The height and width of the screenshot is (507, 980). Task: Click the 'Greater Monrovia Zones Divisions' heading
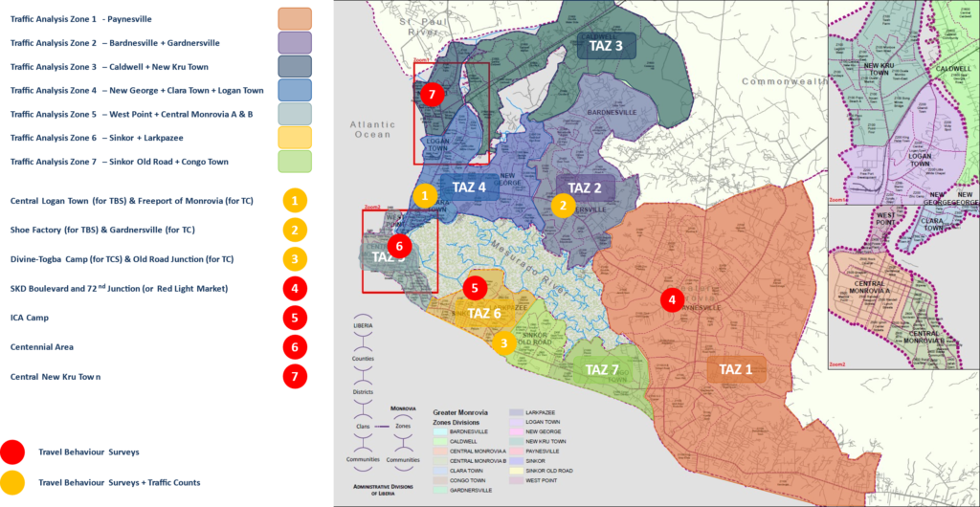[458, 417]
